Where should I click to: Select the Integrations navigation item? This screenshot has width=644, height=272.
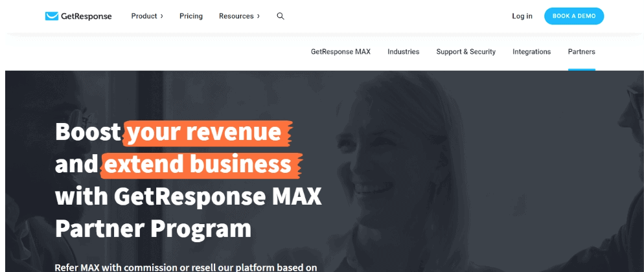pyautogui.click(x=531, y=52)
